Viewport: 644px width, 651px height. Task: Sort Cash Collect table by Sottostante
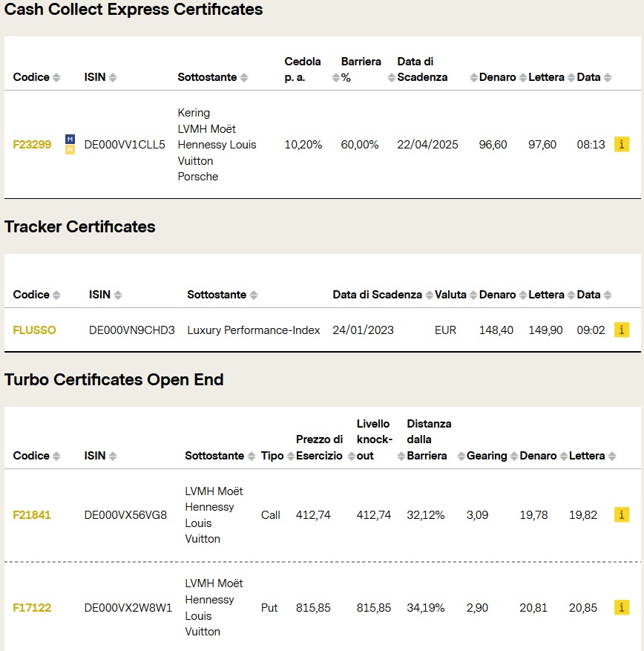[244, 78]
